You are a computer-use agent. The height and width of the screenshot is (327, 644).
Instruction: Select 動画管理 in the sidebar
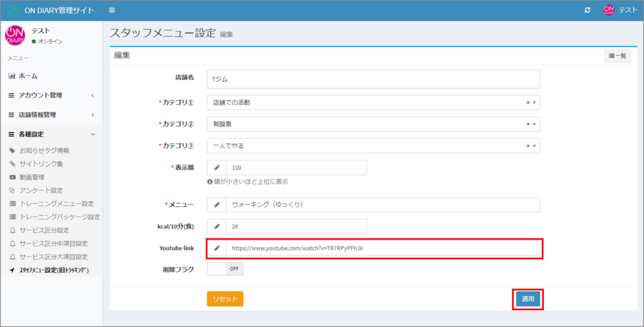[32, 177]
